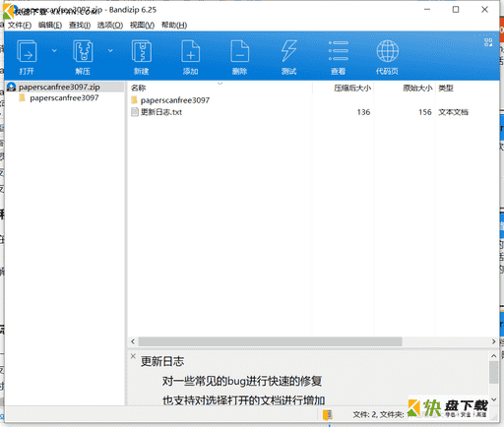Screen dimensions: 504x427
Task: Click the 更新日志.txt file icon
Action: [135, 112]
